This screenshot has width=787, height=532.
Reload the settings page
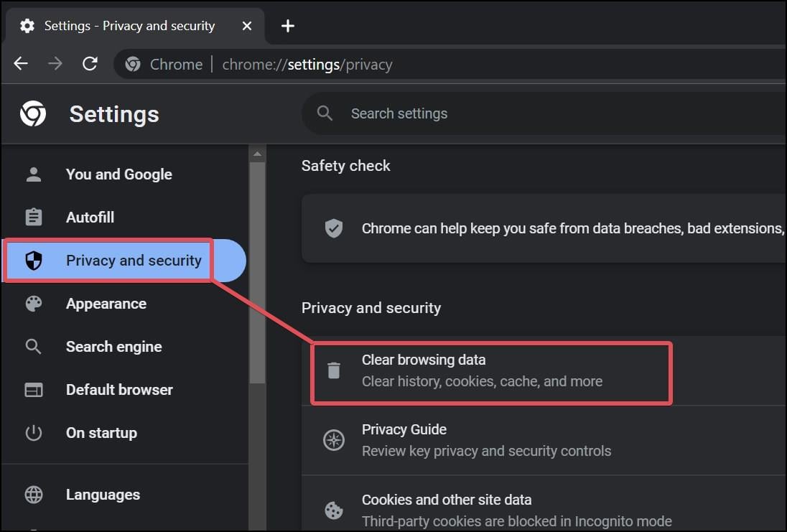point(90,64)
